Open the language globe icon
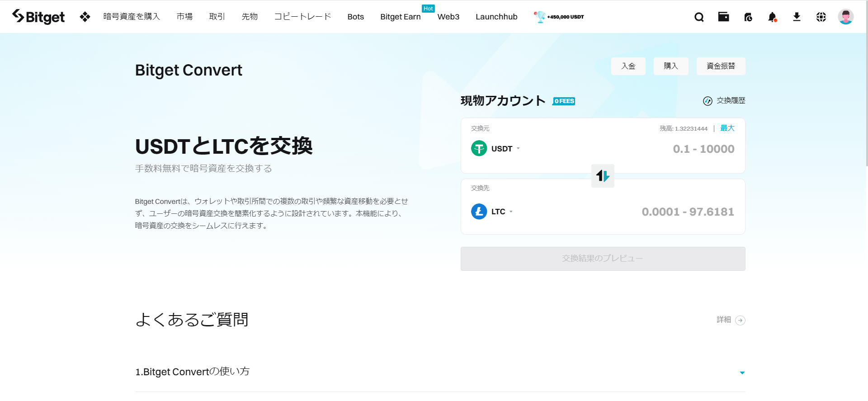This screenshot has width=868, height=401. (821, 17)
